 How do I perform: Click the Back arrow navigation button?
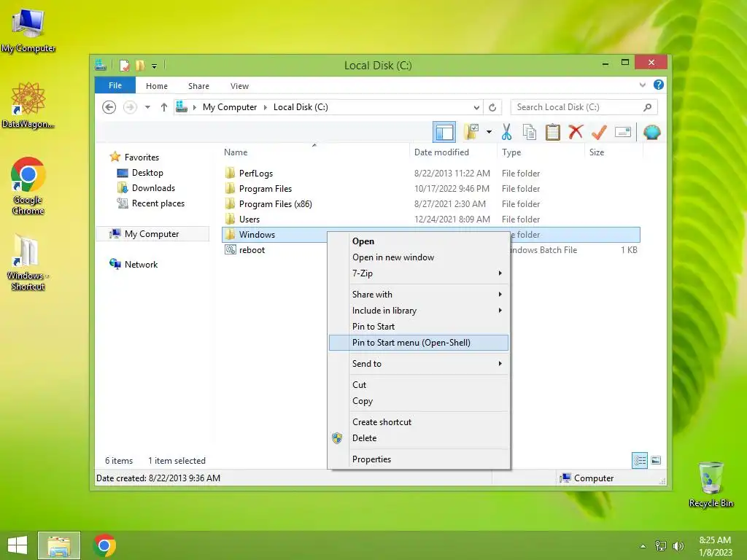(x=109, y=107)
